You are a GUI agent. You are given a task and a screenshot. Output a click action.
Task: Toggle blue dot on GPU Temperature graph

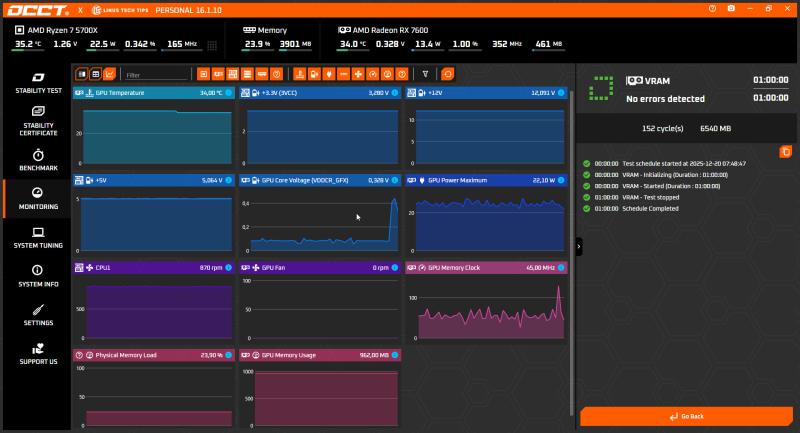click(x=229, y=93)
